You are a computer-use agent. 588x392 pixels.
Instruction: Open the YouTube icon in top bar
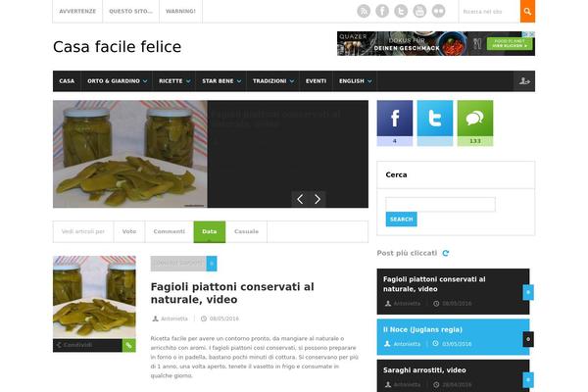coord(419,11)
